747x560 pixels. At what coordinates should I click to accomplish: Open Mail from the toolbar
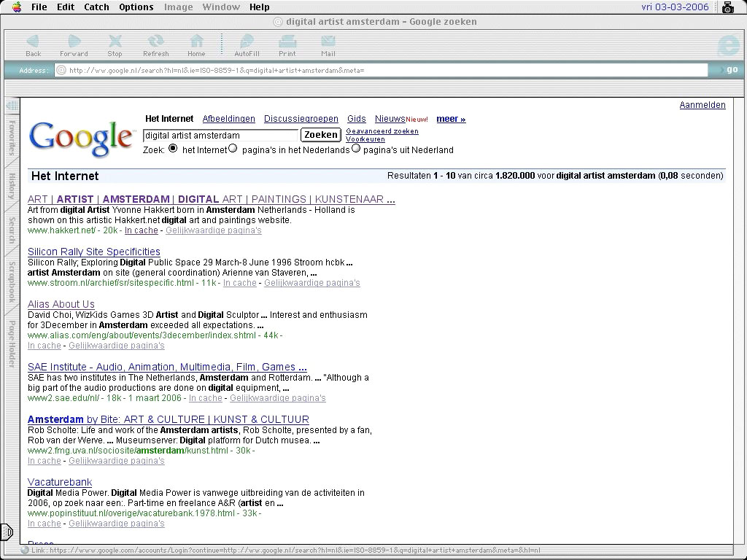point(328,46)
